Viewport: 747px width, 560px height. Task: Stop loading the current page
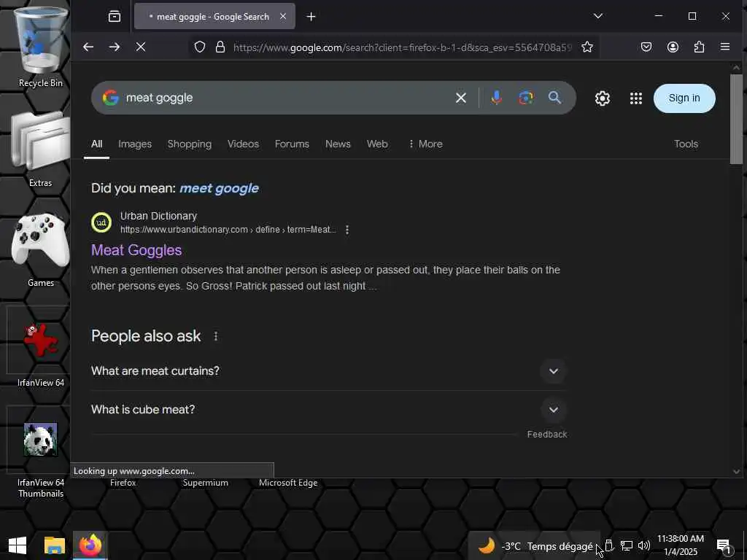tap(141, 47)
